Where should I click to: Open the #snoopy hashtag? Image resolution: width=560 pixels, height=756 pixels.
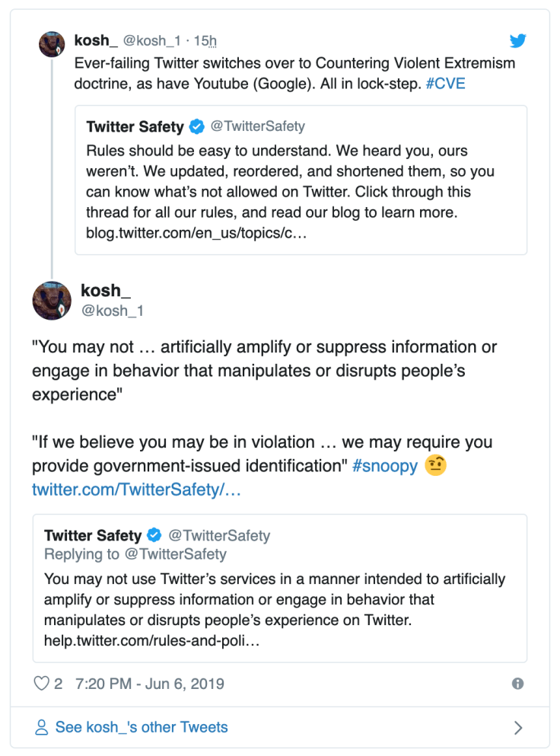click(387, 465)
